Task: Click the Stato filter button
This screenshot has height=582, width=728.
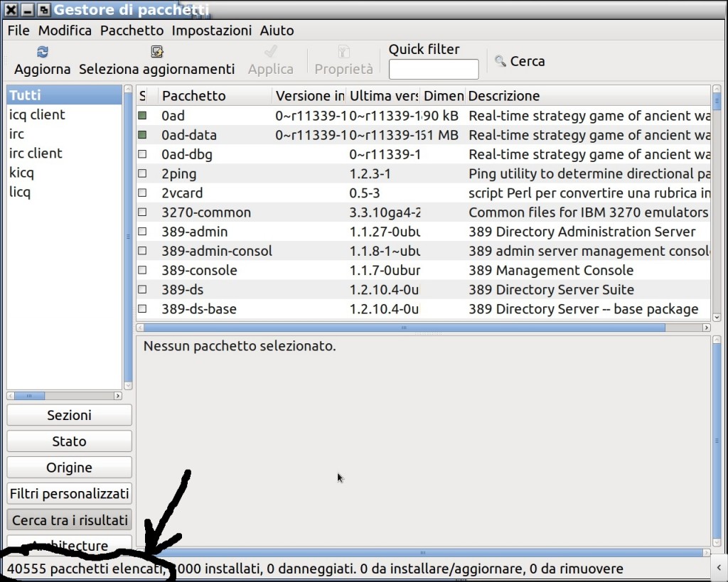Action: [x=69, y=441]
